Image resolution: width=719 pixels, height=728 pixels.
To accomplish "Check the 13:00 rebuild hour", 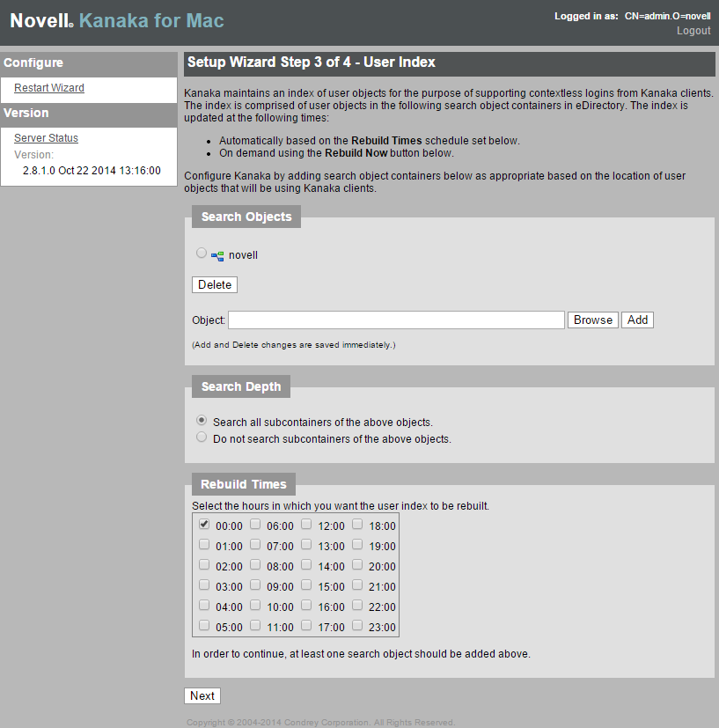I will 306,544.
